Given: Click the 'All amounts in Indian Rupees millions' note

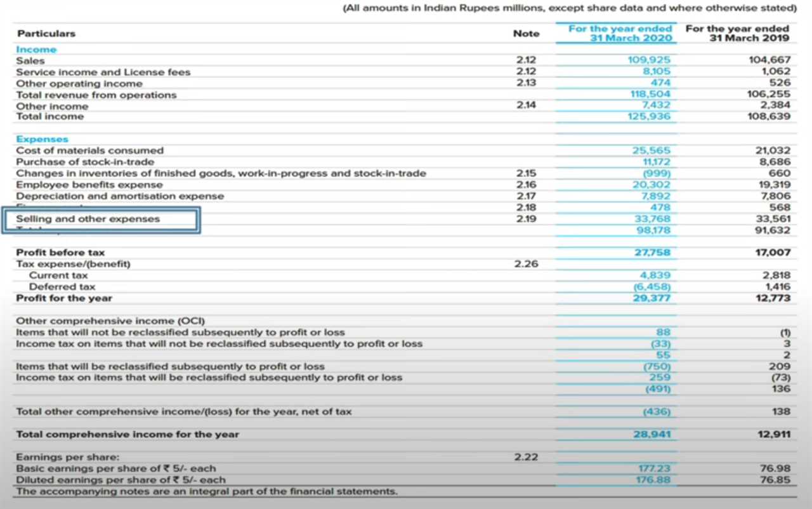Looking at the screenshot, I should pyautogui.click(x=569, y=8).
